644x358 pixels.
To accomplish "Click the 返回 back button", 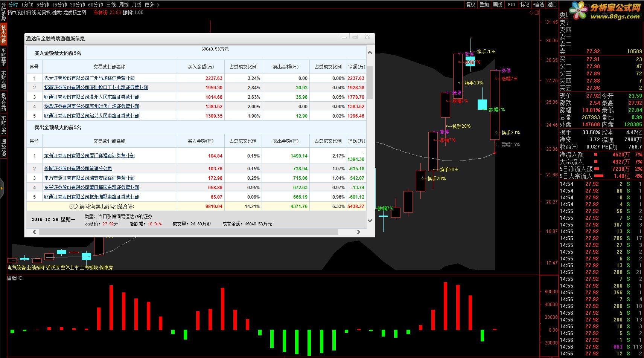I will (x=552, y=5).
